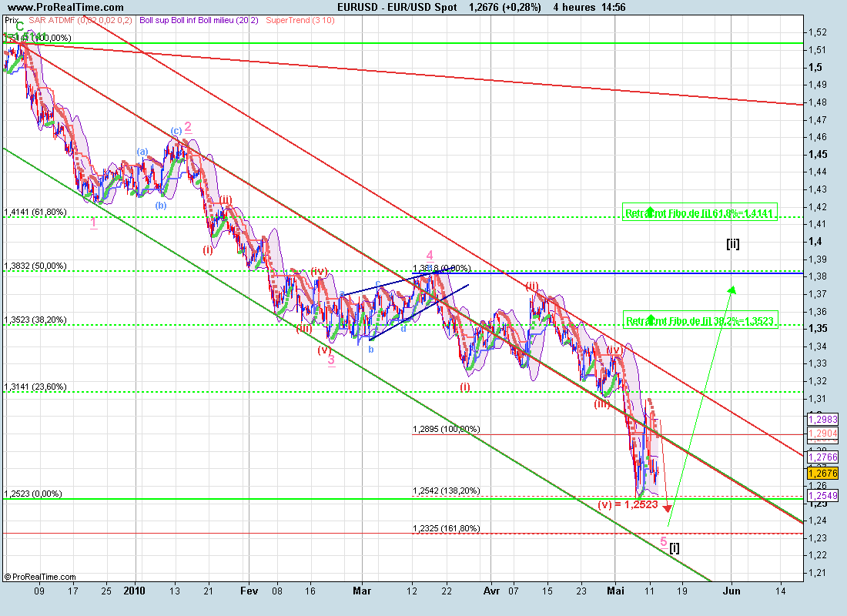Select the black [ii] wave label
This screenshot has width=847, height=616.
coord(733,243)
